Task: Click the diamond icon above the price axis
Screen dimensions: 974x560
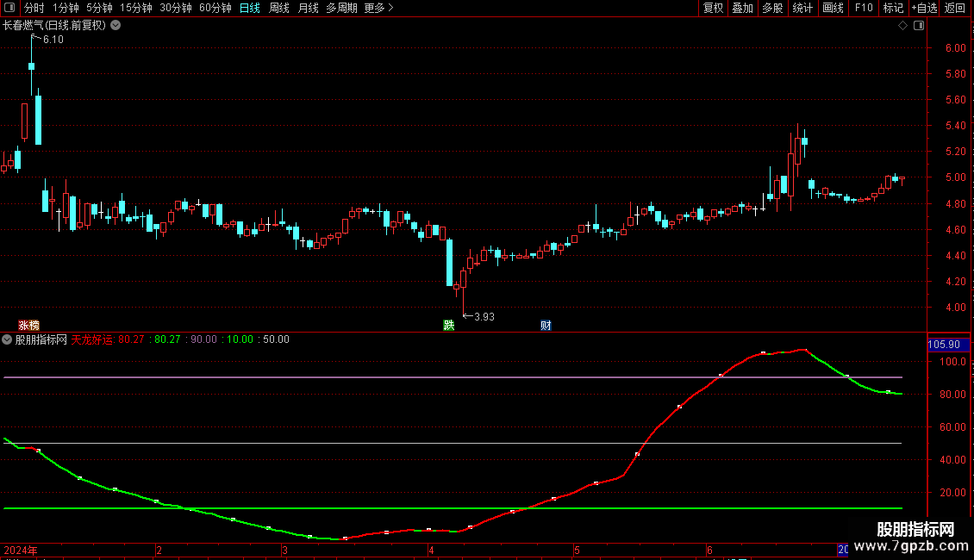Action: 902,26
